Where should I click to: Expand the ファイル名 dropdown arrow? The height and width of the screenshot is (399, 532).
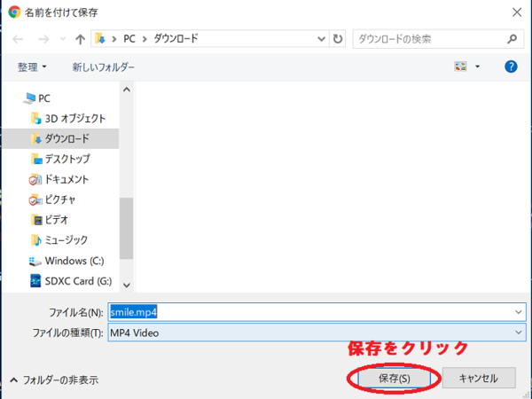(x=518, y=312)
